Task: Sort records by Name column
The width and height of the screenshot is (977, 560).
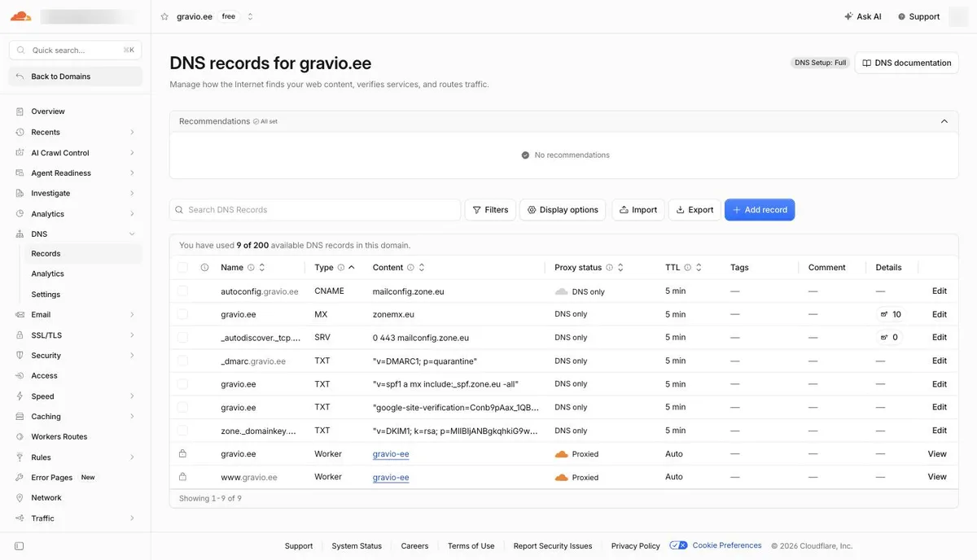Action: coord(262,267)
